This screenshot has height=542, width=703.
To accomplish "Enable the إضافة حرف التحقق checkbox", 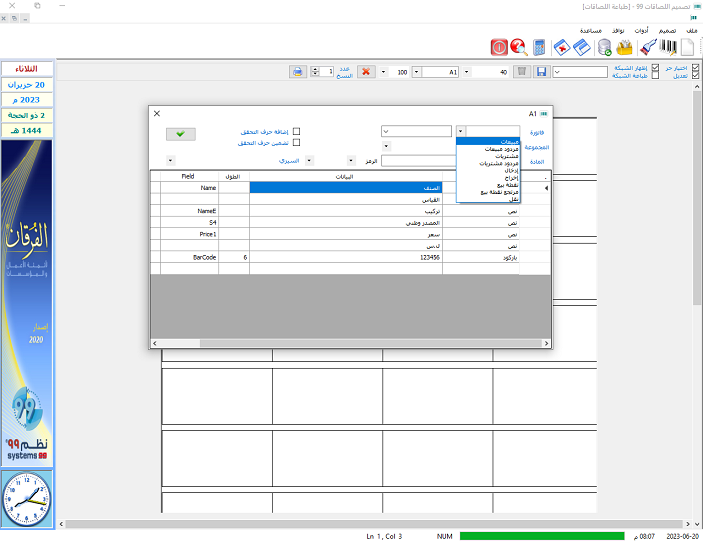I will 295,131.
